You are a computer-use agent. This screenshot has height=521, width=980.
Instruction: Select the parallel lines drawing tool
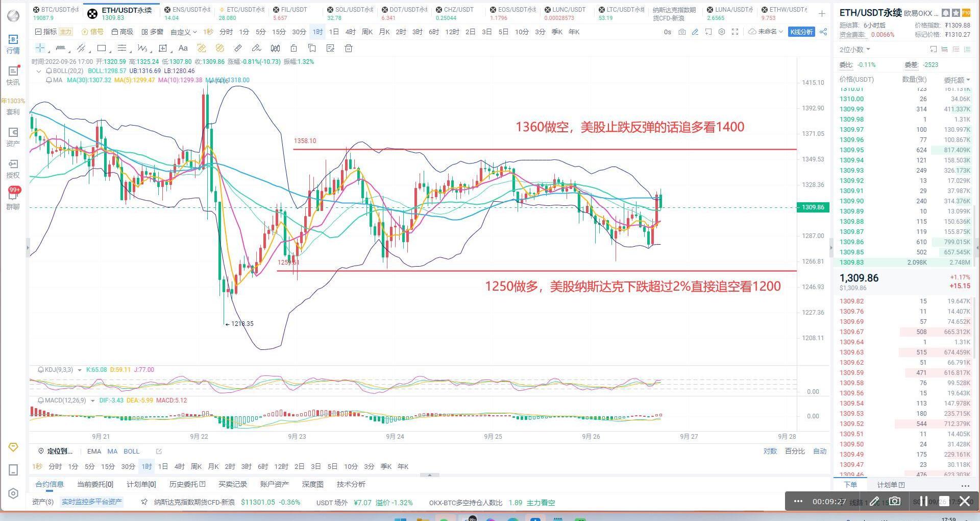(x=122, y=48)
